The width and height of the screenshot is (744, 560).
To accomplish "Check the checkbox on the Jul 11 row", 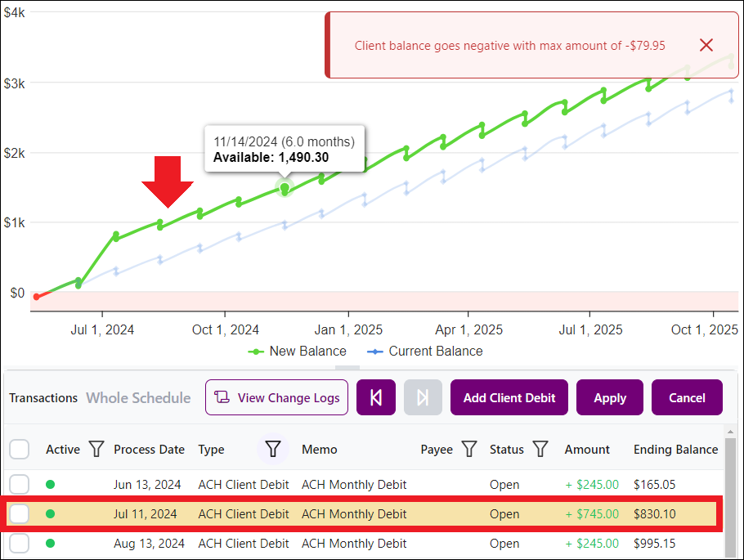I will tap(19, 513).
